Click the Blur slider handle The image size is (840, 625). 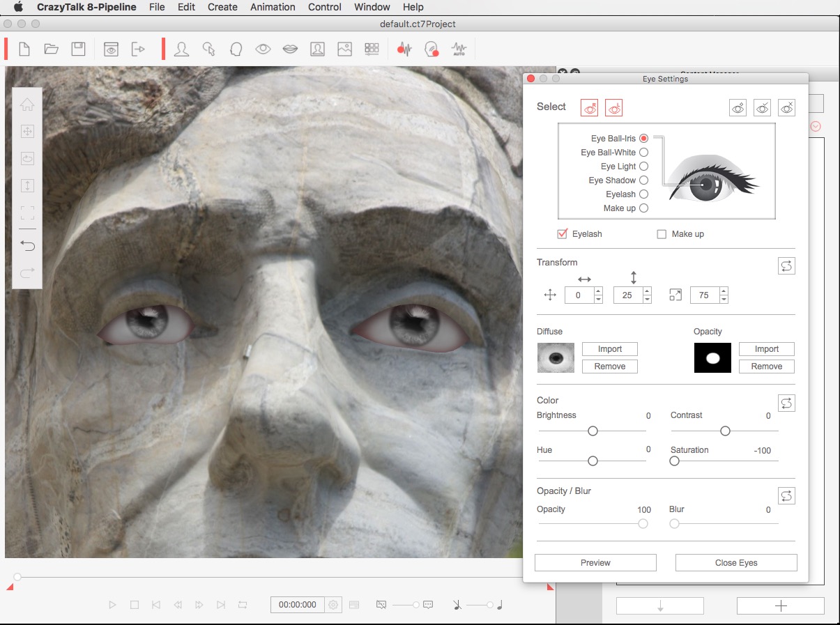coord(674,524)
